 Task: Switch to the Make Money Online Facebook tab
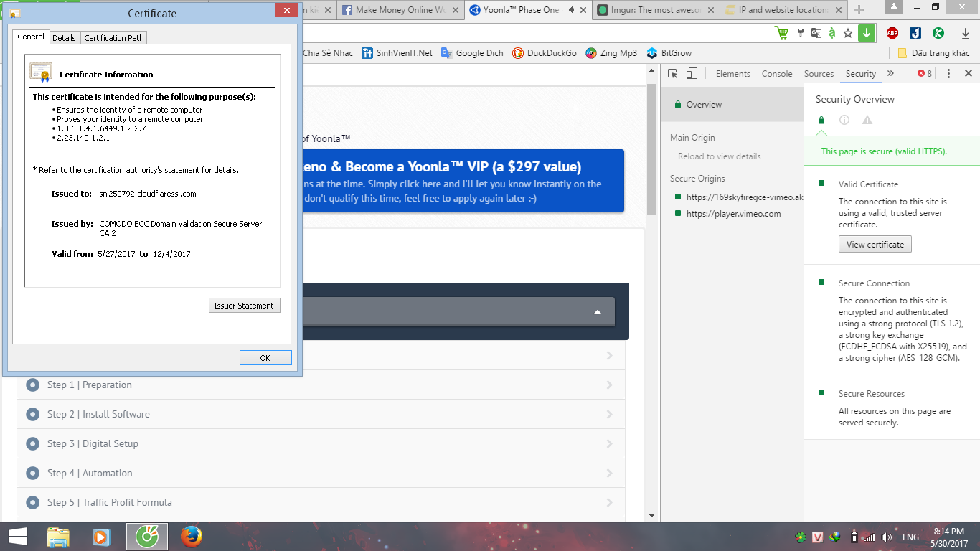coord(400,10)
